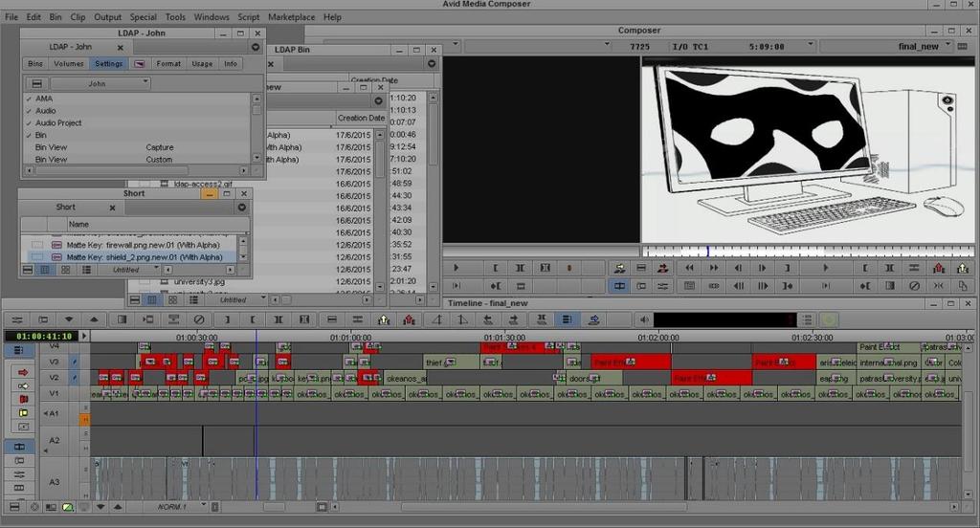Click the Overwrite button in Composer

pyautogui.click(x=662, y=268)
